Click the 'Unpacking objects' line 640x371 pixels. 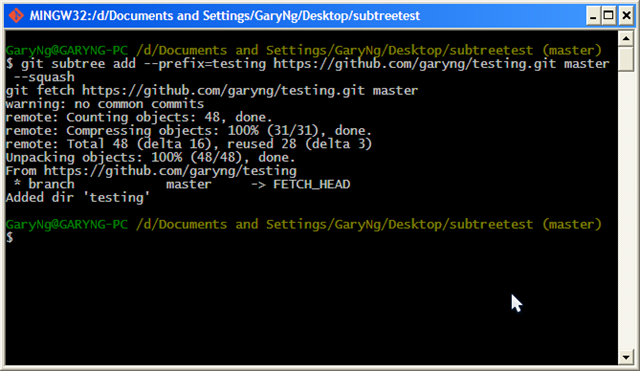tap(150, 158)
